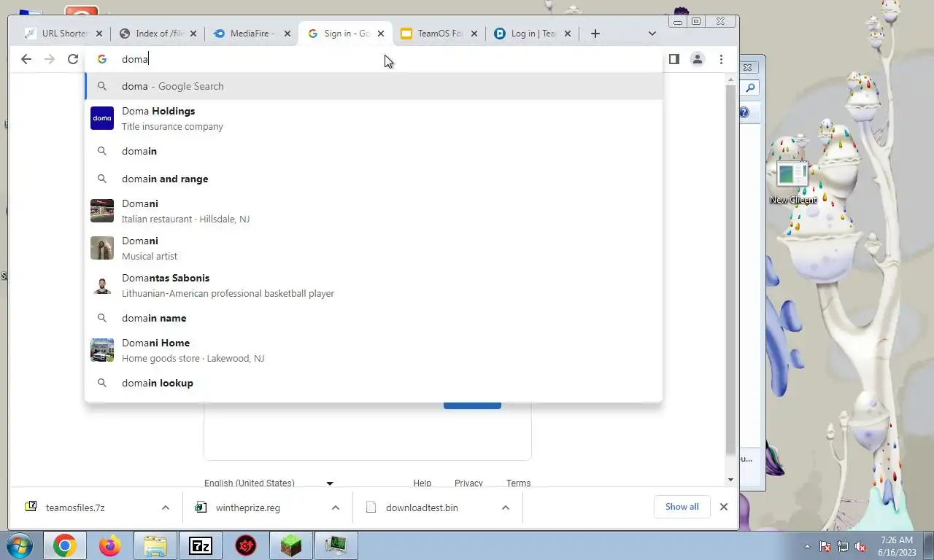The image size is (934, 560).
Task: Select the 'domain and range' suggestion
Action: [x=374, y=179]
